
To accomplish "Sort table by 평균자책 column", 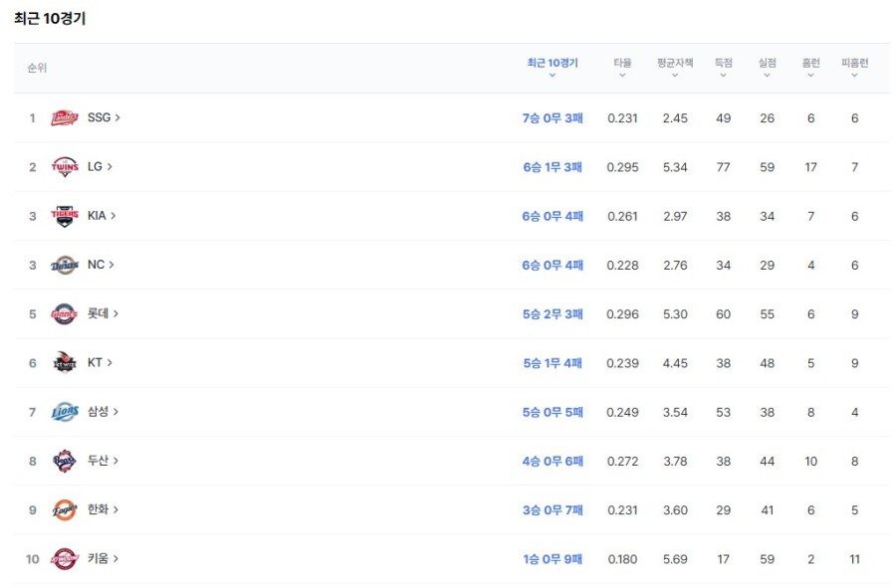I will click(x=675, y=67).
